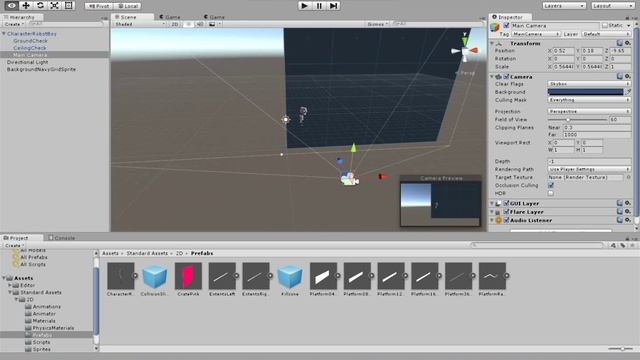Viewport: 640px width, 360px height.
Task: Toggle the Occlusion Culling checkbox
Action: point(551,185)
